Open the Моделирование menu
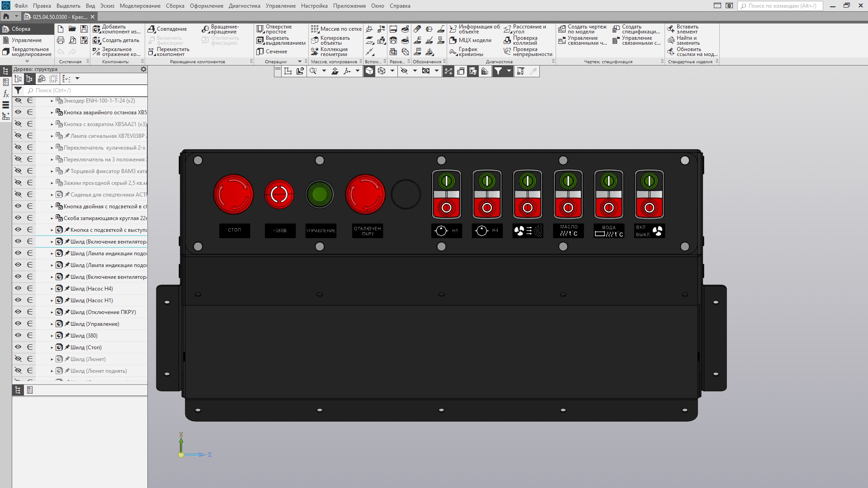Screen dimensions: 868x488 pyautogui.click(x=140, y=6)
